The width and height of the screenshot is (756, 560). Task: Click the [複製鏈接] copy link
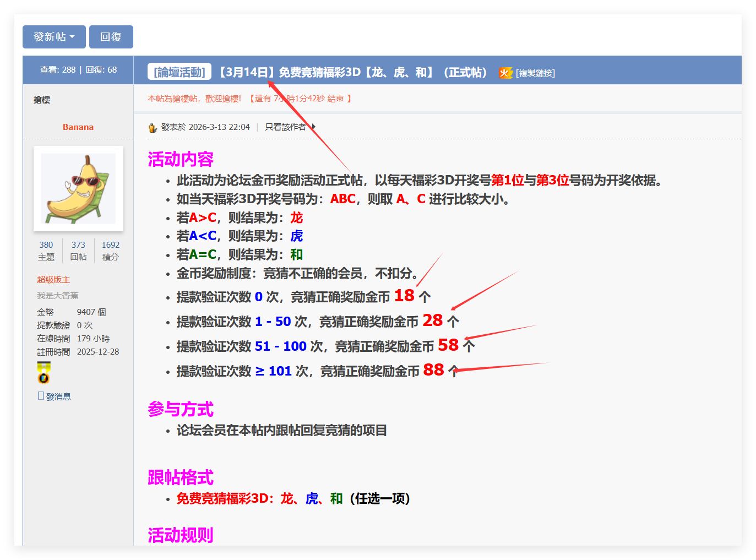[535, 73]
